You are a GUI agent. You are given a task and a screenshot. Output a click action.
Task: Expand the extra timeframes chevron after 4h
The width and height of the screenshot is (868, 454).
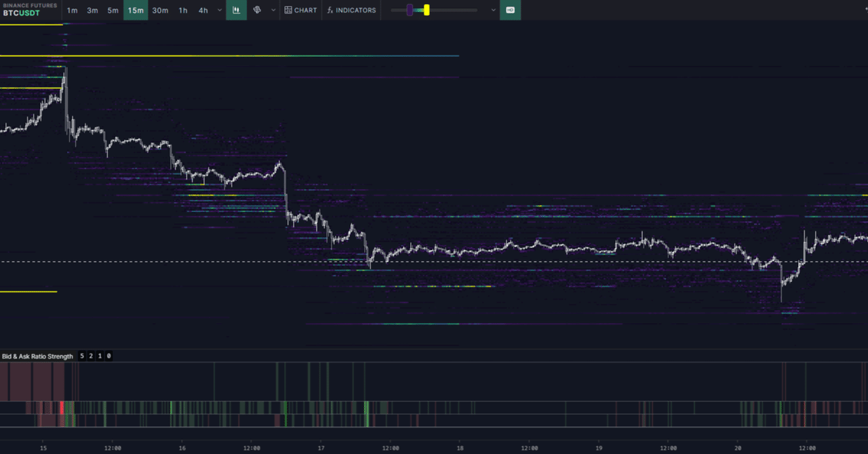click(218, 10)
